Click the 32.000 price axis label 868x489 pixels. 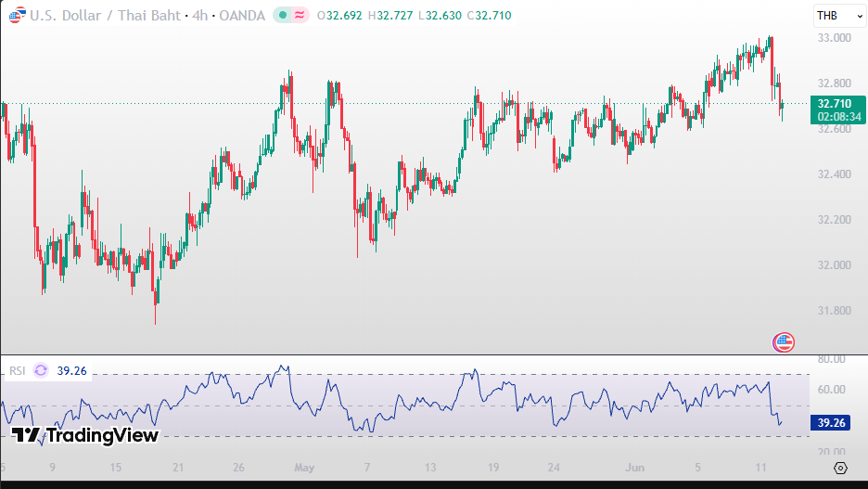point(835,264)
